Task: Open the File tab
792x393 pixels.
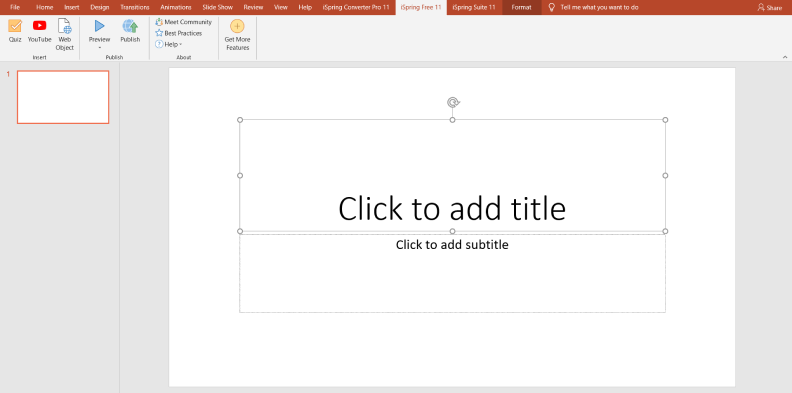Action: (15, 8)
